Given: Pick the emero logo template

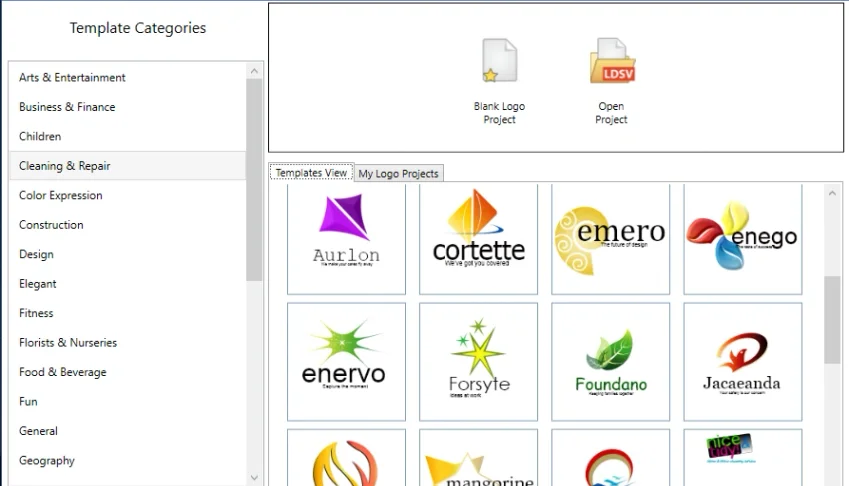Looking at the screenshot, I should [611, 239].
